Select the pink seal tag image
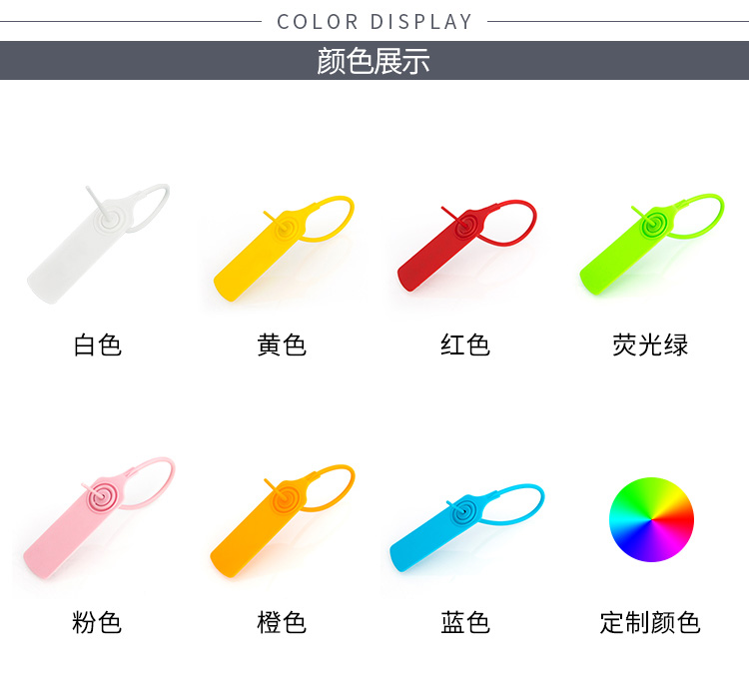Image resolution: width=749 pixels, height=700 pixels. (99, 517)
